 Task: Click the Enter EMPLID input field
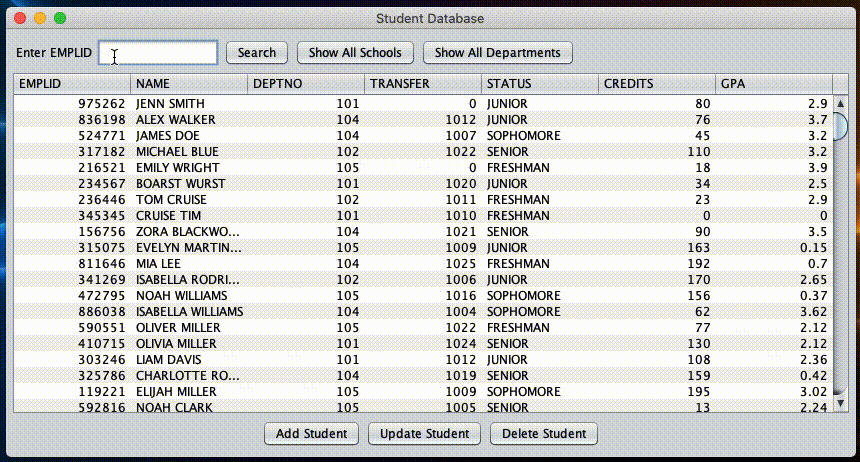(x=158, y=53)
